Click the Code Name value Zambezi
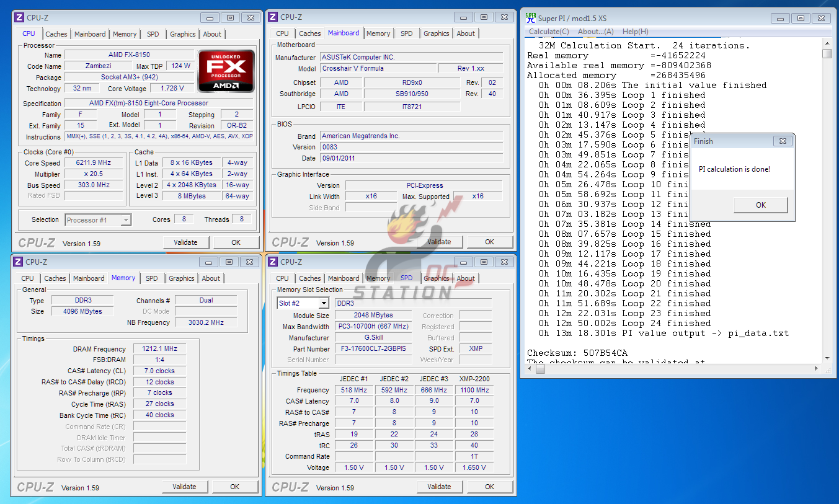 (99, 66)
